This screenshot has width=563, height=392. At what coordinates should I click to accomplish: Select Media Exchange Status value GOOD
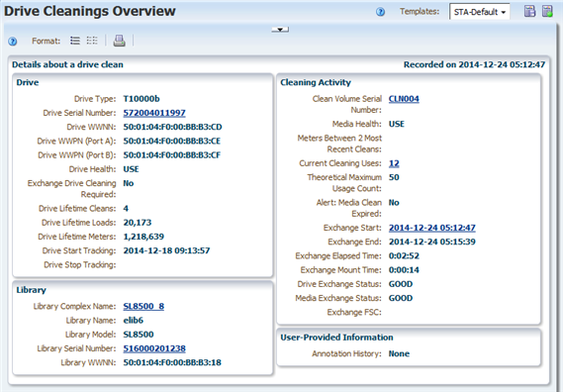[x=401, y=298]
